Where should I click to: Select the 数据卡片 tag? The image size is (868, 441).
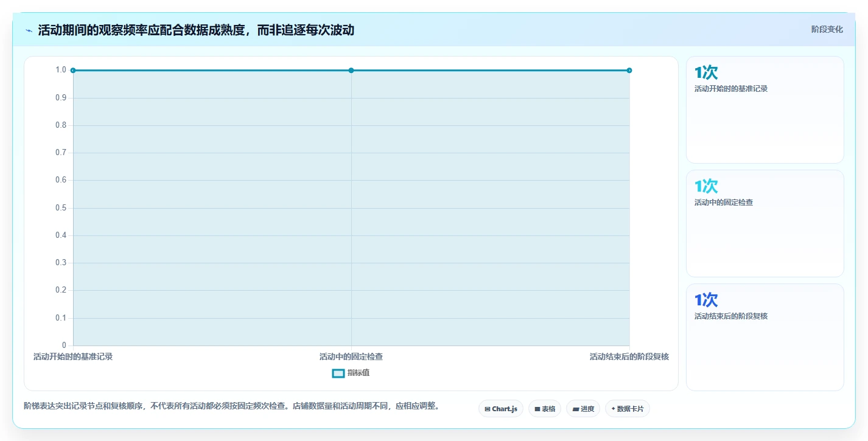[628, 409]
